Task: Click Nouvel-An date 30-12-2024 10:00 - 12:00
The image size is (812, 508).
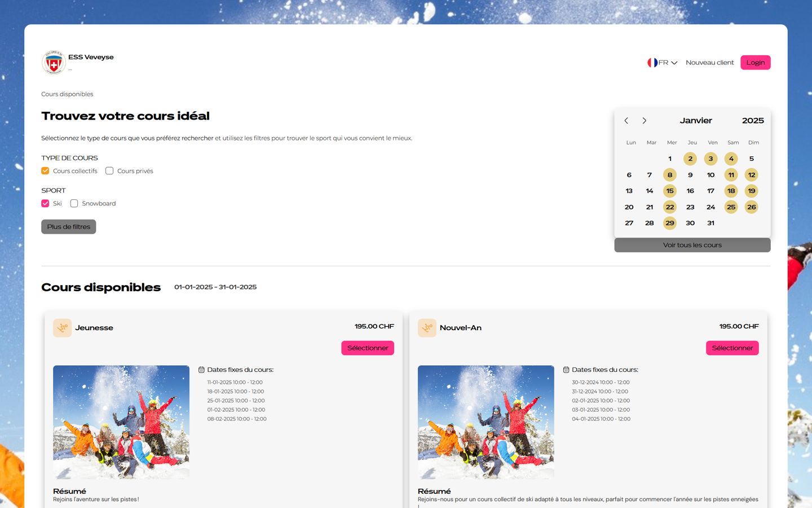Action: pyautogui.click(x=601, y=383)
